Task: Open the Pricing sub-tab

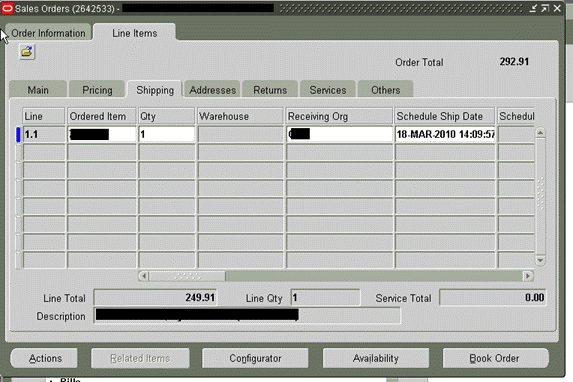Action: [97, 90]
